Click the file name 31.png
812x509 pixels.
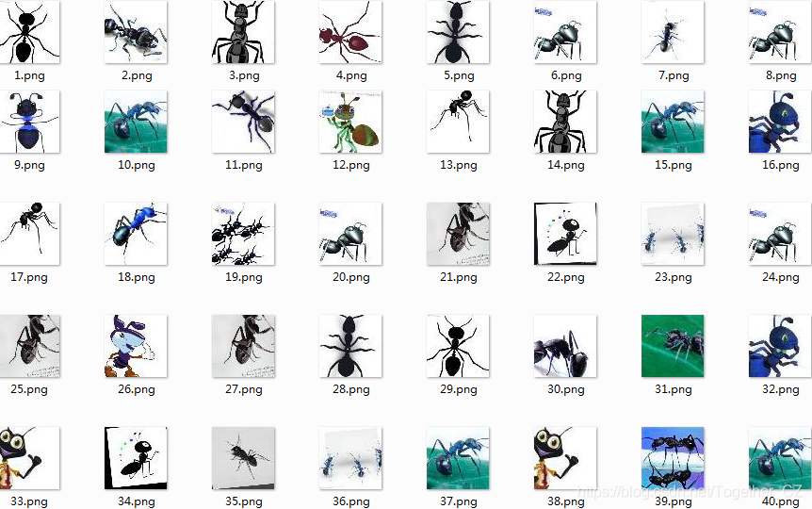tap(674, 389)
